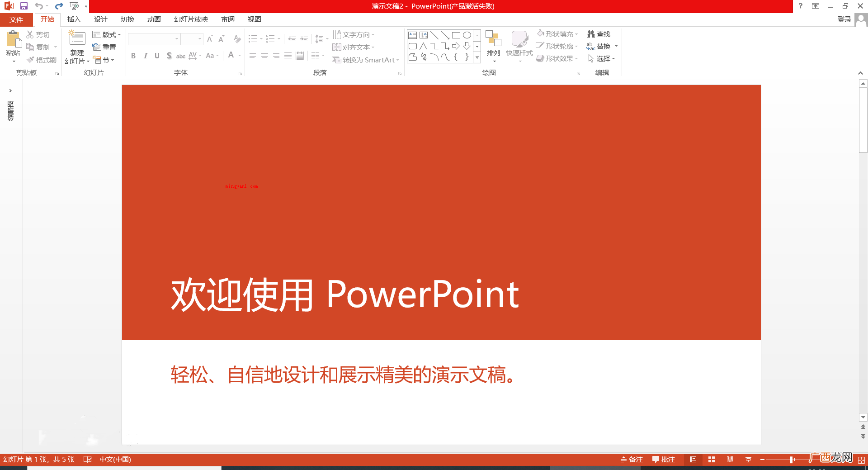Viewport: 868px width, 470px height.
Task: Open the Section (节) dropdown
Action: click(104, 60)
